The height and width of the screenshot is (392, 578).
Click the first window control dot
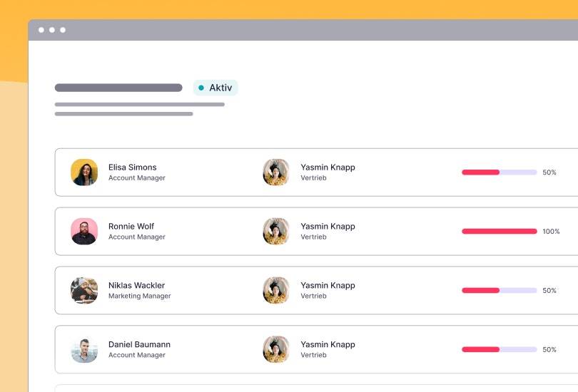(41, 30)
